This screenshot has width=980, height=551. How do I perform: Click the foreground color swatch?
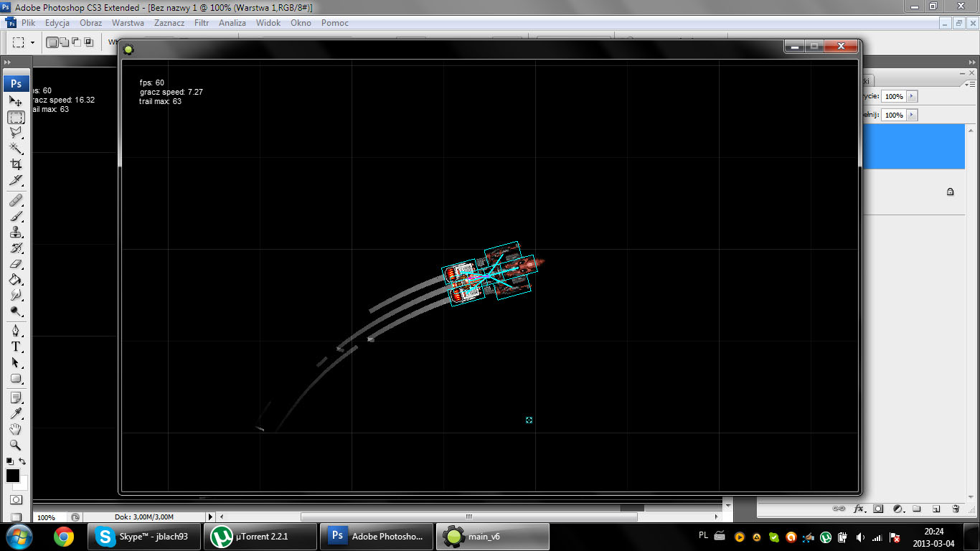coord(13,476)
